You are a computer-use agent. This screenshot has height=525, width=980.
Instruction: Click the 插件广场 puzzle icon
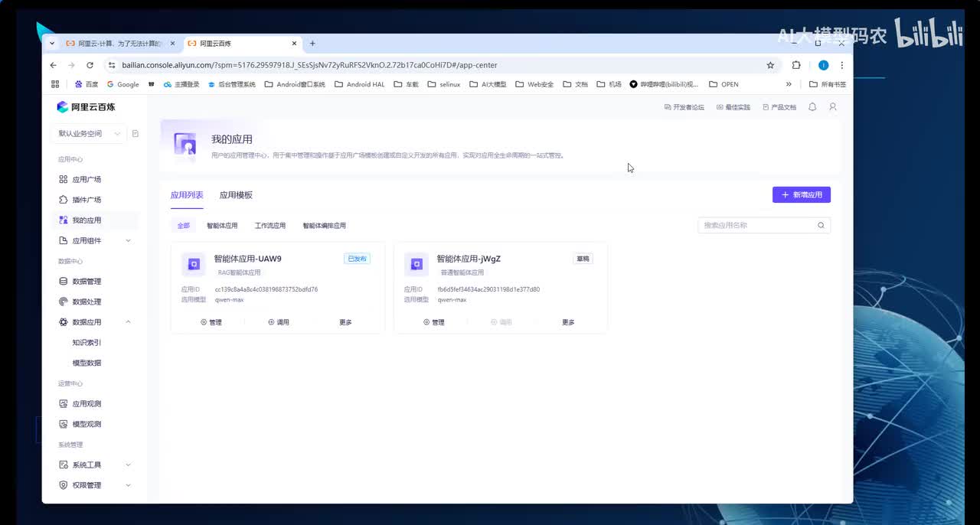point(64,200)
